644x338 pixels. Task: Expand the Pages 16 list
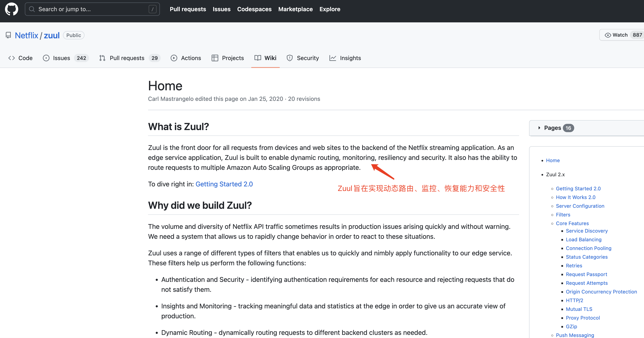tap(552, 128)
